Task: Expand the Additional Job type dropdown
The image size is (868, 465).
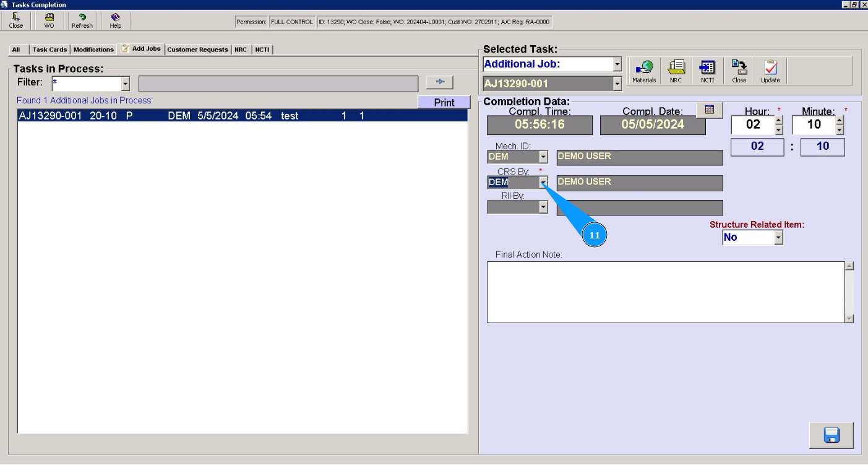Action: (x=617, y=64)
